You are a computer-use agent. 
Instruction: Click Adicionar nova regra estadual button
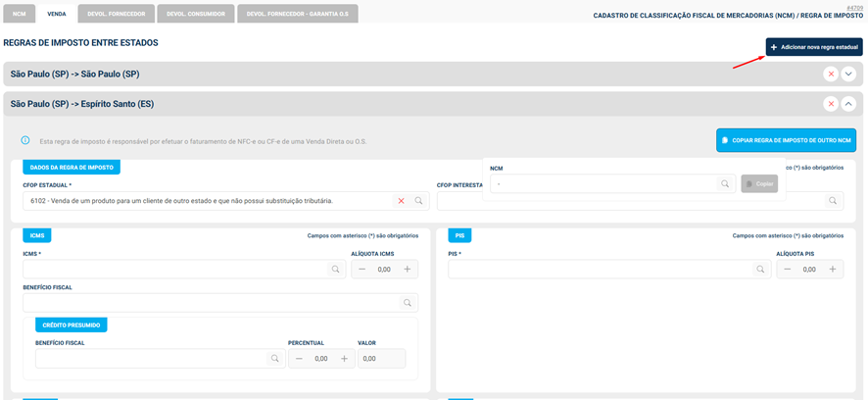tap(814, 47)
